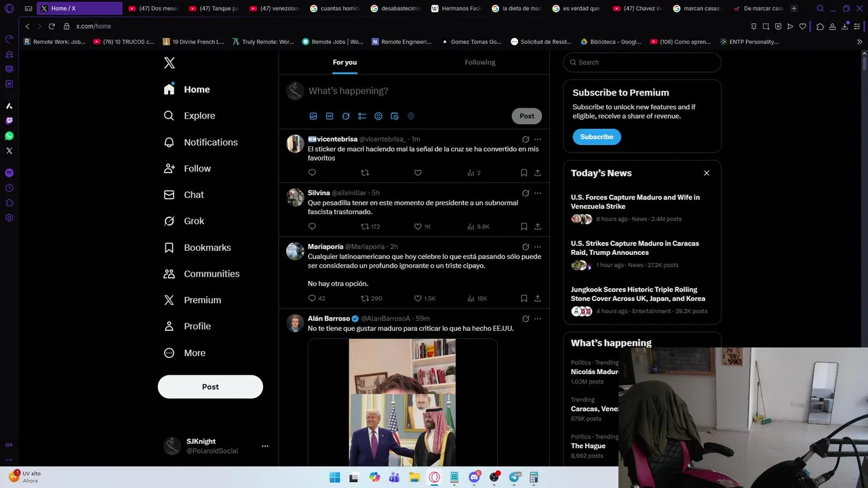
Task: Click the large white Post button in the sidebar
Action: (210, 387)
